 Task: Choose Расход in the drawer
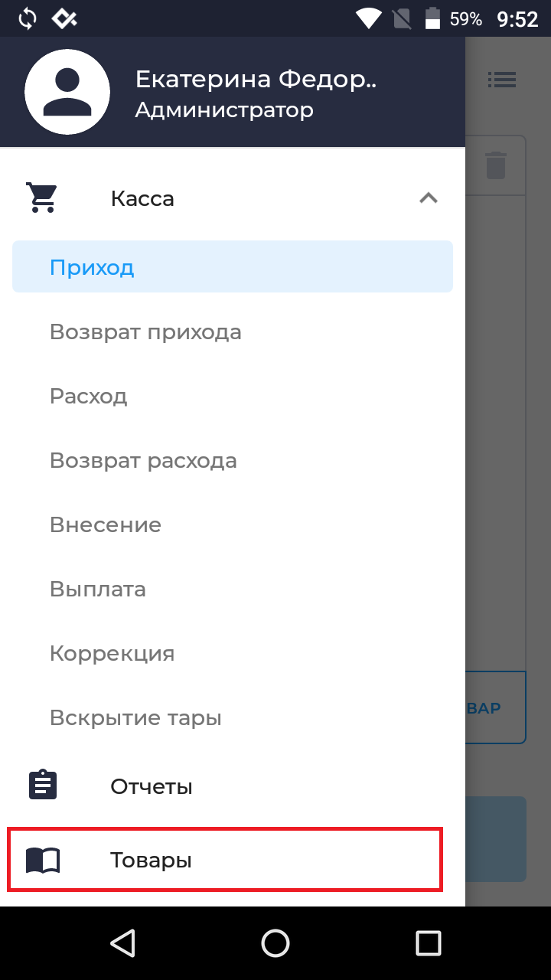[89, 396]
